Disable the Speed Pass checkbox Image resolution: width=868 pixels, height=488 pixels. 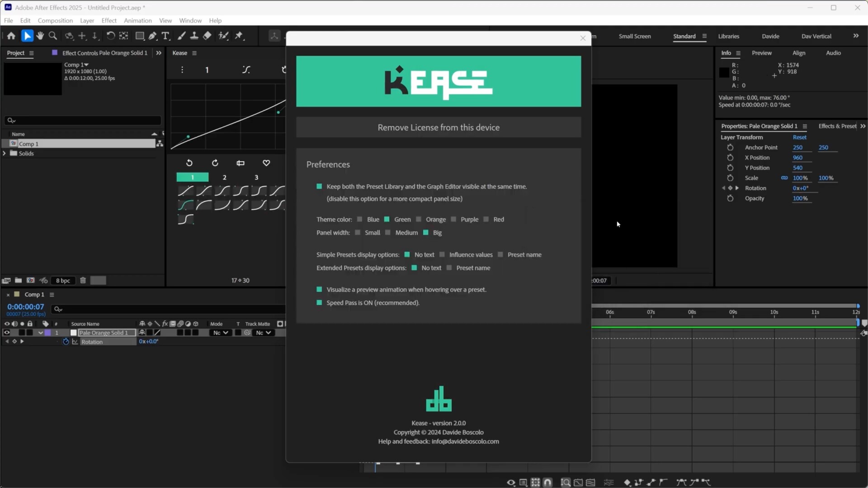click(x=320, y=303)
